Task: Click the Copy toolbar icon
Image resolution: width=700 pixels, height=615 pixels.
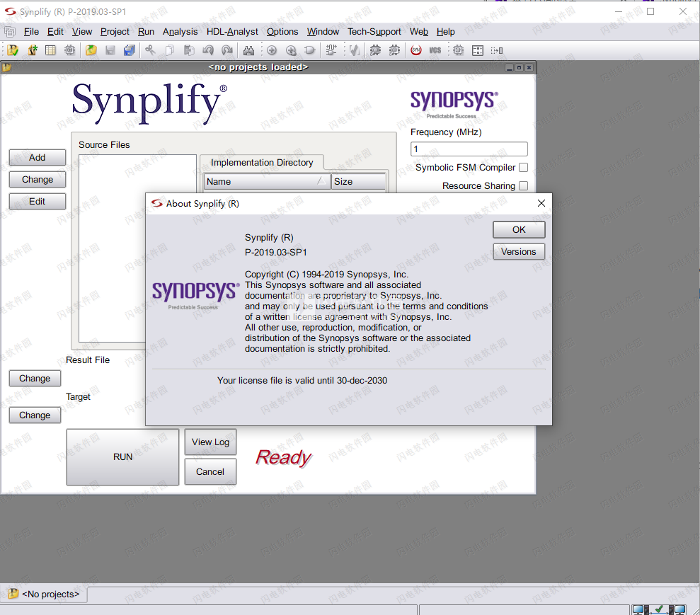Action: (170, 50)
